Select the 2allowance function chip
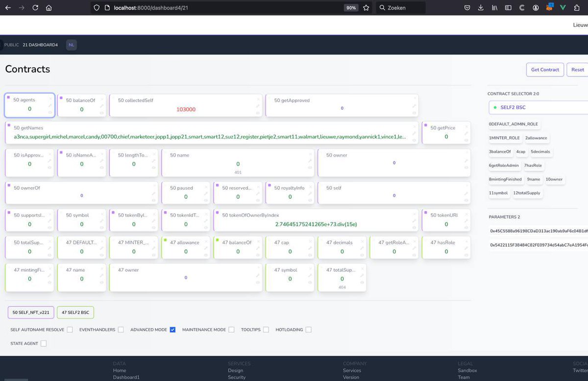The image size is (588, 381). point(536,138)
